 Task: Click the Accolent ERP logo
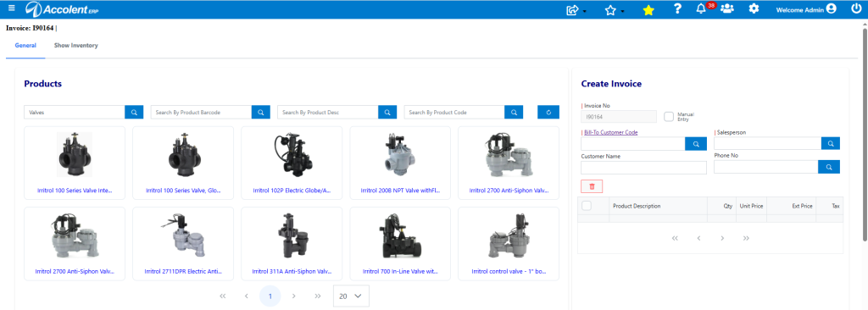pos(62,8)
